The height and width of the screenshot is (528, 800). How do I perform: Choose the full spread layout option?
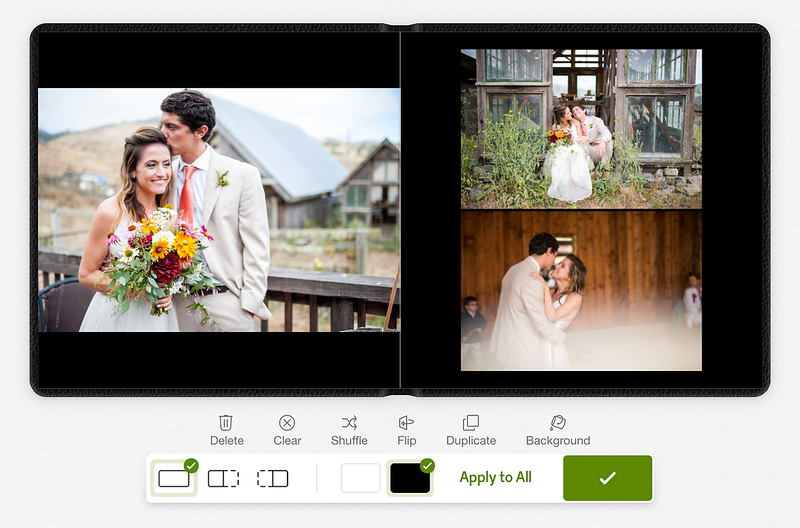(x=174, y=478)
